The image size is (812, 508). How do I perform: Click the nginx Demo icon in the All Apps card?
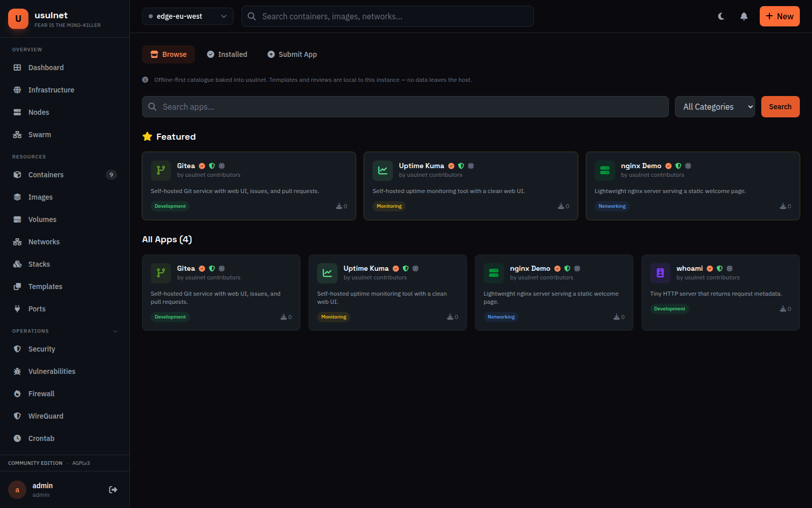pos(494,273)
